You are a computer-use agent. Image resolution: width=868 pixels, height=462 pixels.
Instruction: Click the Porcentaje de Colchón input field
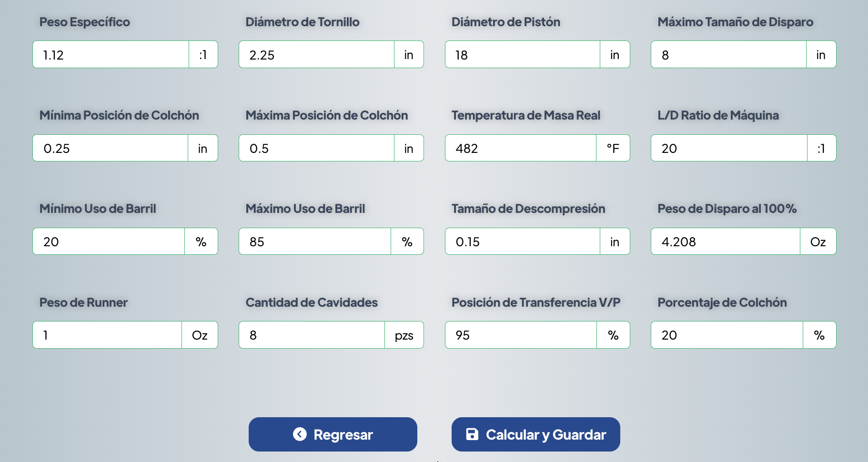(x=727, y=335)
